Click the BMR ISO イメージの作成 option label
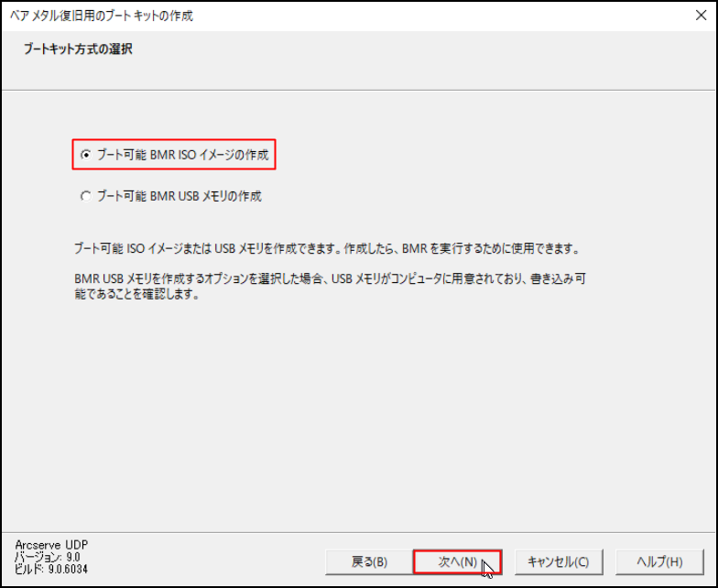The width and height of the screenshot is (718, 588). [x=183, y=155]
